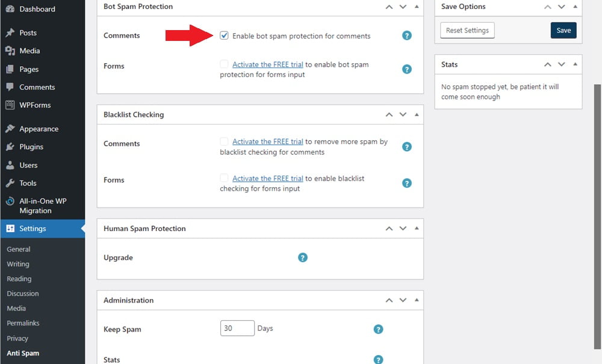
Task: Move Blacklist Checking panel down
Action: [403, 115]
